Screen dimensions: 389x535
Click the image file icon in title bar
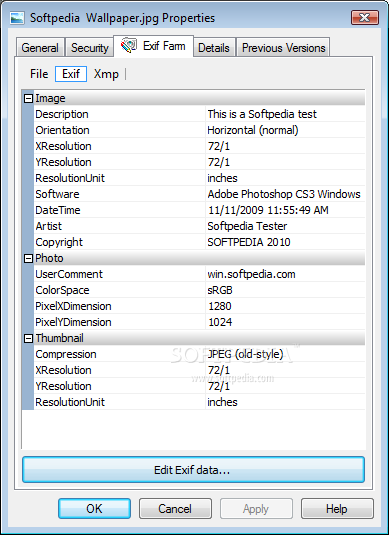point(17,18)
